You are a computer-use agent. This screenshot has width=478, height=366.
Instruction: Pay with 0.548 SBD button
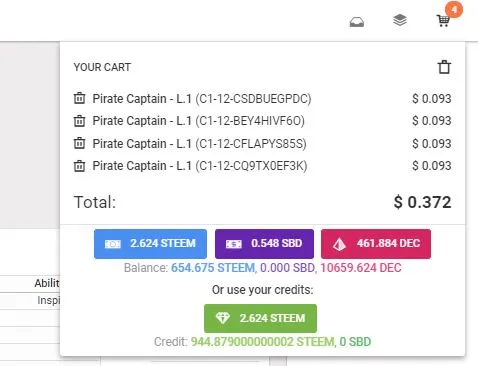coord(264,244)
